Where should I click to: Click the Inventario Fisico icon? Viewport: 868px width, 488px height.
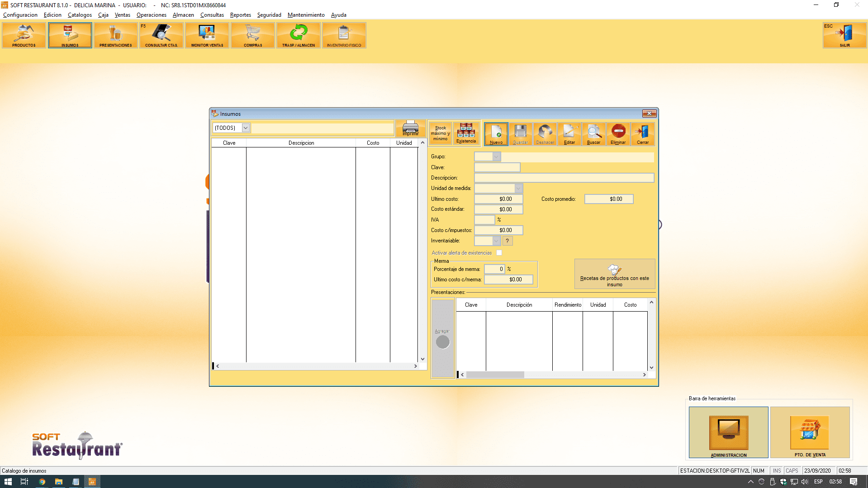(344, 35)
